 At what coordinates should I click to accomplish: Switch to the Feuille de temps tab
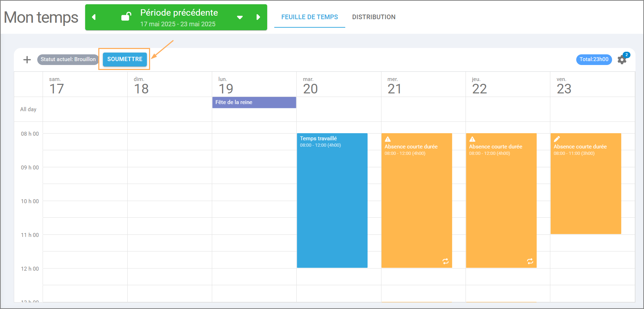click(309, 17)
